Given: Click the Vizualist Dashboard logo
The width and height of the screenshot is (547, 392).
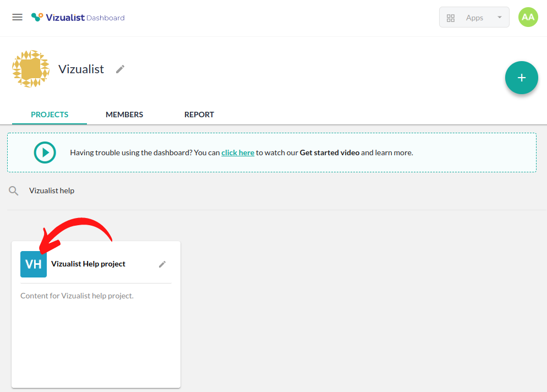Looking at the screenshot, I should click(x=78, y=17).
